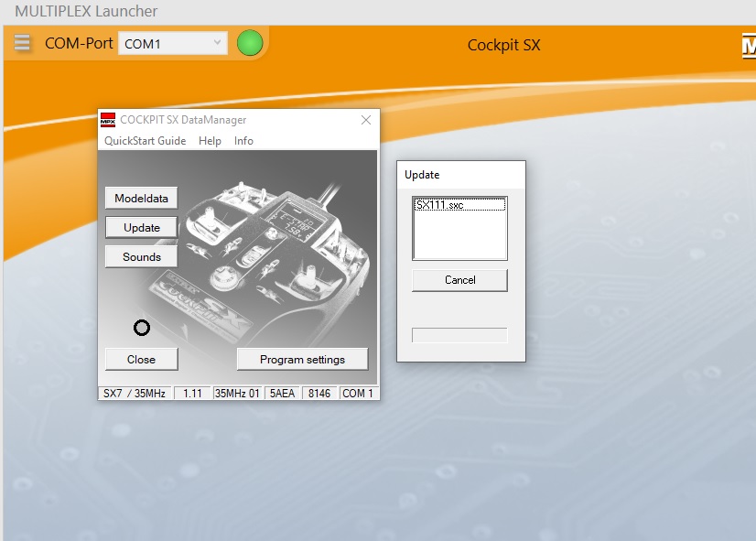Click the green connection status indicator

tap(250, 43)
